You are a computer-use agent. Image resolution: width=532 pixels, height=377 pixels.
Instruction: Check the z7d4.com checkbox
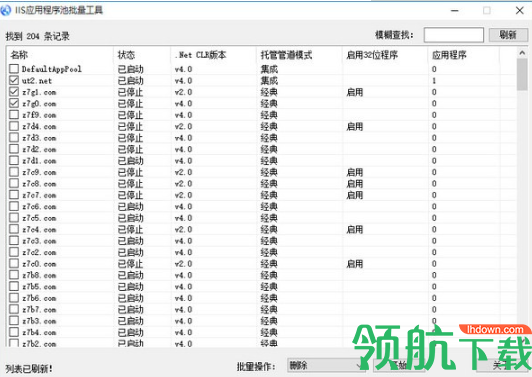tap(14, 126)
